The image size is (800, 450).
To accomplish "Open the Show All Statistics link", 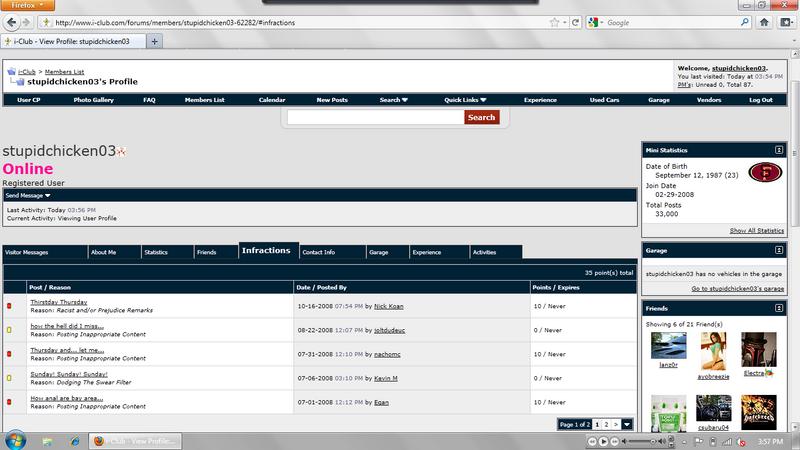I will 756,230.
